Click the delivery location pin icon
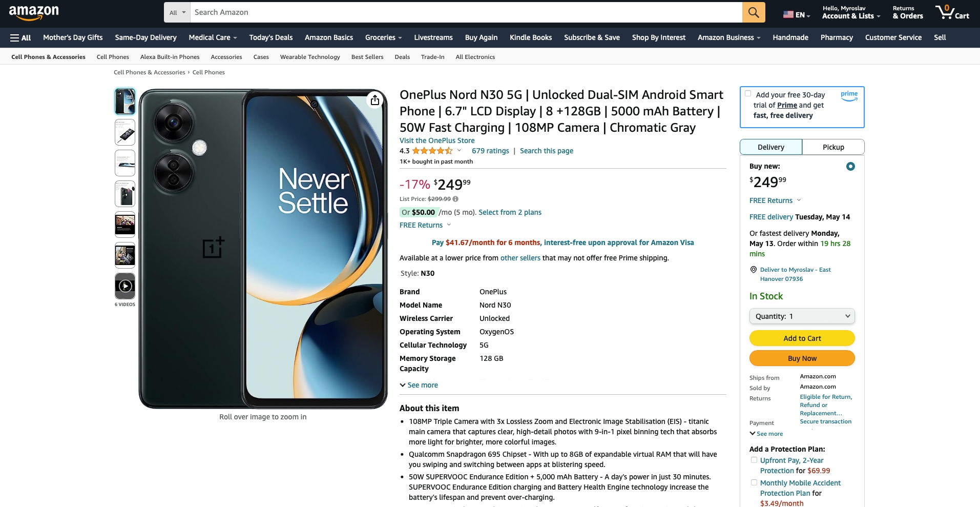 753,270
